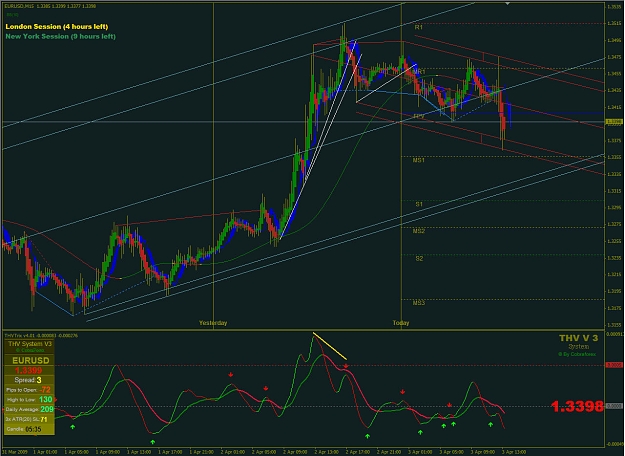Click the 3x ATR(20) SL 71 row
The height and width of the screenshot is (456, 625).
[29, 419]
